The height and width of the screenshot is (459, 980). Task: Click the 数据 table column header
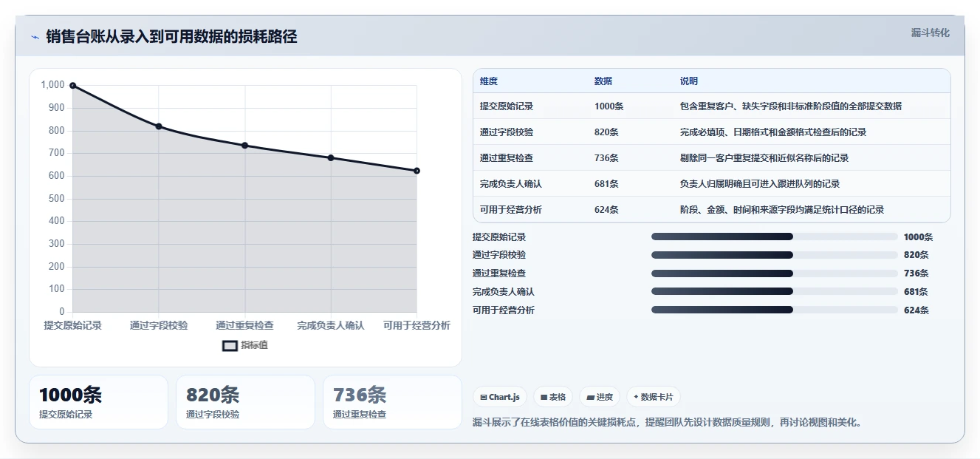[x=603, y=81]
